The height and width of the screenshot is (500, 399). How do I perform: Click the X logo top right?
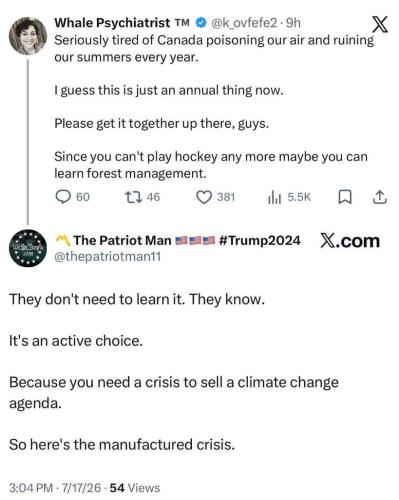[380, 24]
